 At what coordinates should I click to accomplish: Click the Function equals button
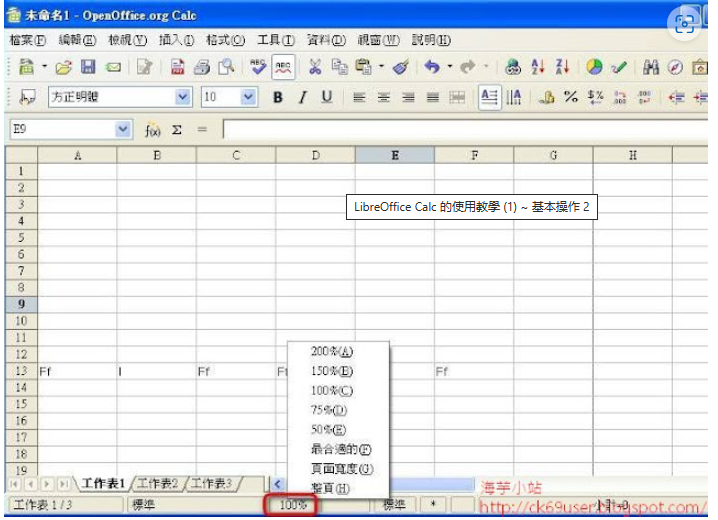[202, 130]
